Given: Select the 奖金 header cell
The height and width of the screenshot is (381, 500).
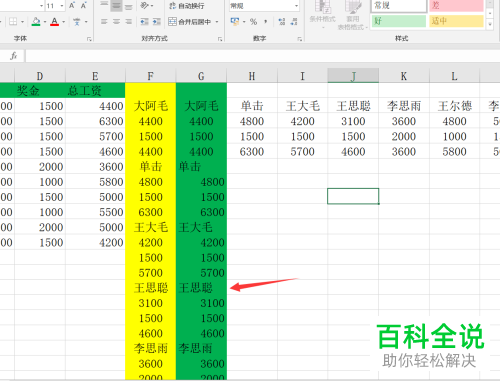Looking at the screenshot, I should (40, 90).
